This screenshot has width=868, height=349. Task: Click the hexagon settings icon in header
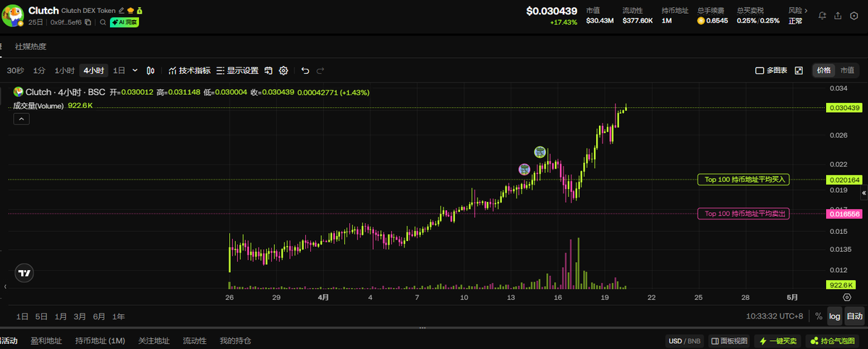(x=853, y=15)
